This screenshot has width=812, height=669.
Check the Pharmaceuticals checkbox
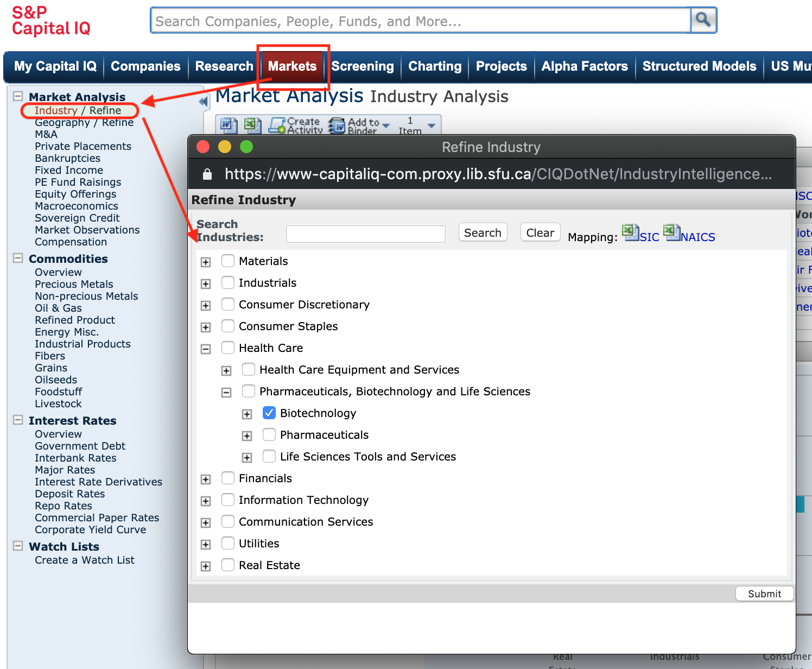click(269, 434)
